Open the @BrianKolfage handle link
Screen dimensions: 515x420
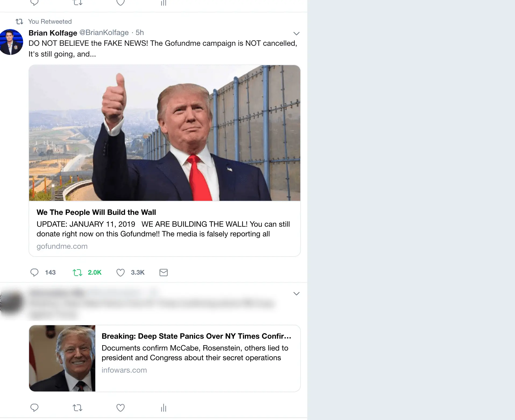point(104,33)
